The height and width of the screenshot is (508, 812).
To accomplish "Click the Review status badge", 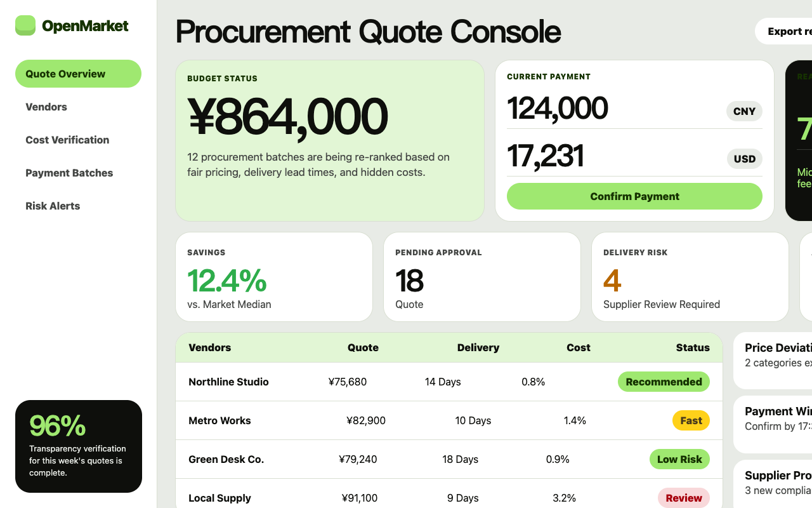I will pyautogui.click(x=683, y=498).
